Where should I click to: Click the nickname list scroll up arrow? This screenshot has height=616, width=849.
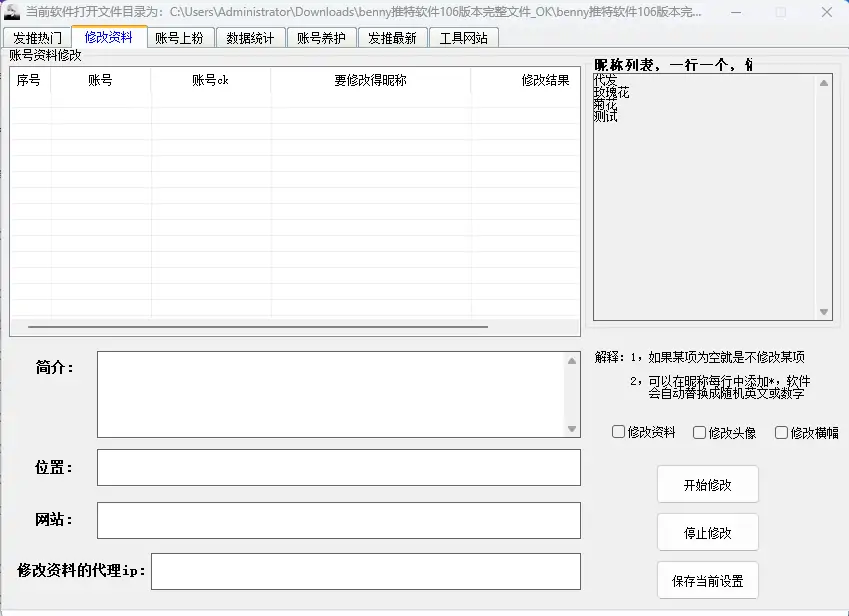coord(824,83)
